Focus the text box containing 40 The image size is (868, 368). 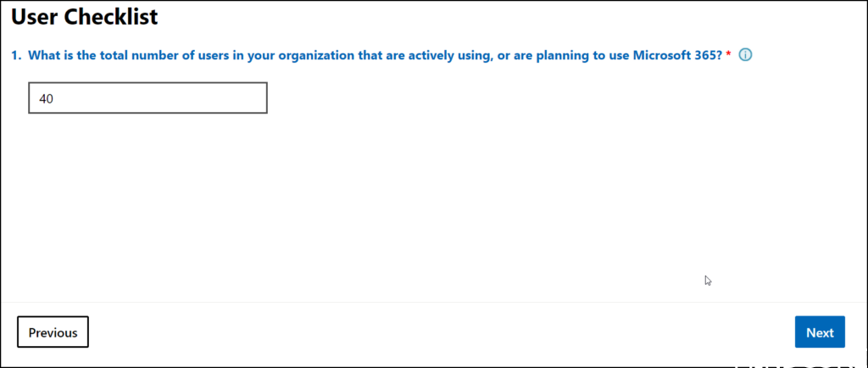(147, 98)
